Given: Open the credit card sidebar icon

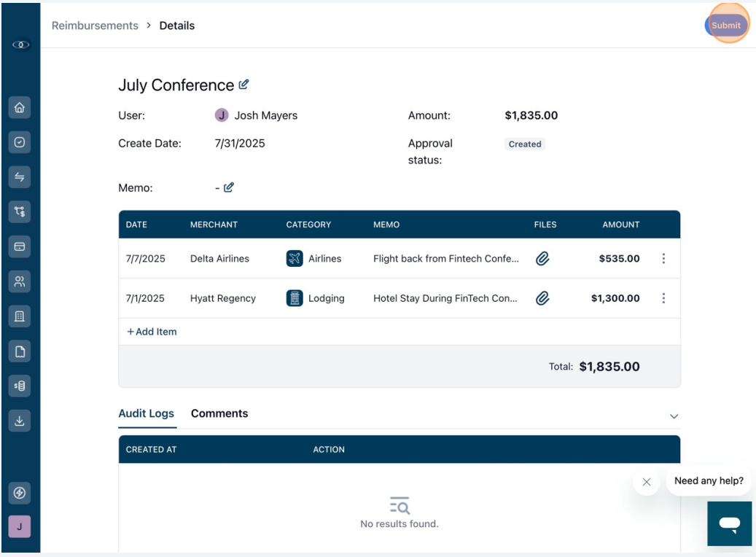Looking at the screenshot, I should [19, 246].
